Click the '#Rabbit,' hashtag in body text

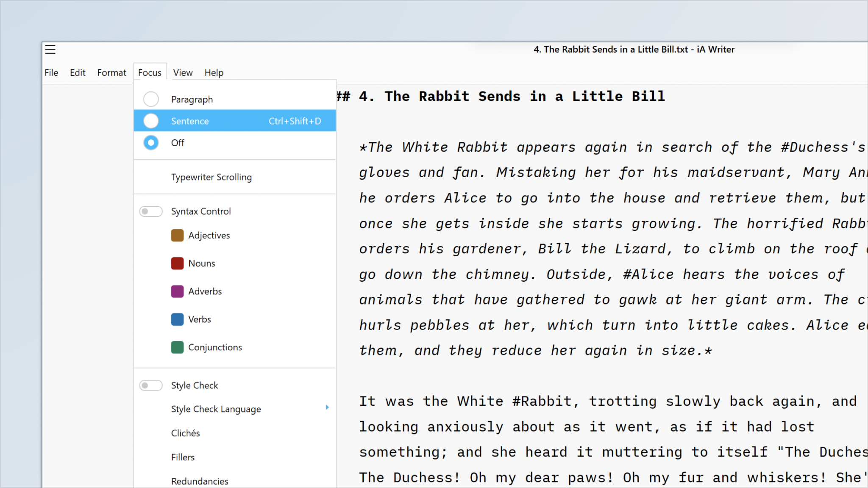pos(546,401)
